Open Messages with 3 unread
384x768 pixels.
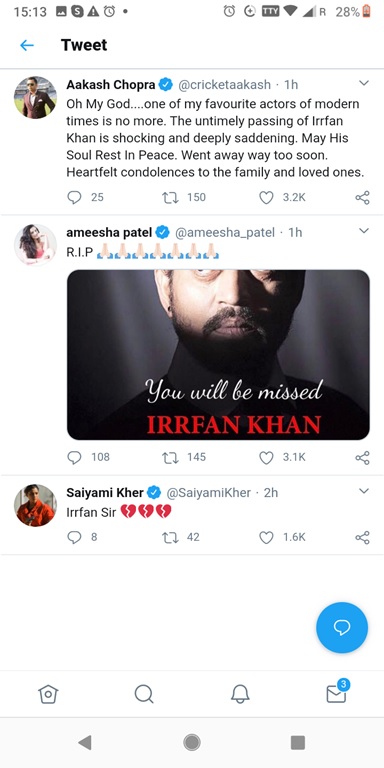click(x=337, y=692)
